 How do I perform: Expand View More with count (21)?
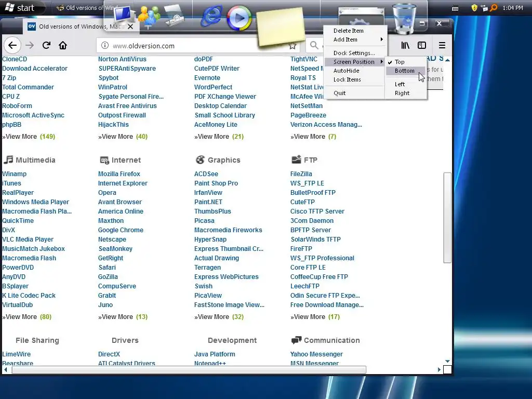coord(219,137)
